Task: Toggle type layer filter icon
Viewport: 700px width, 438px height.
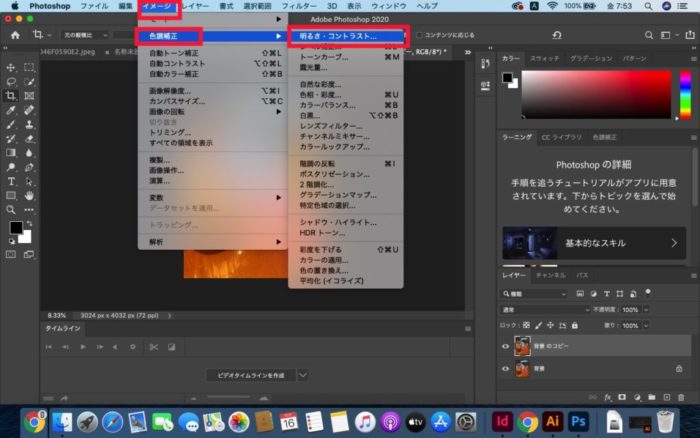Action: [x=607, y=294]
